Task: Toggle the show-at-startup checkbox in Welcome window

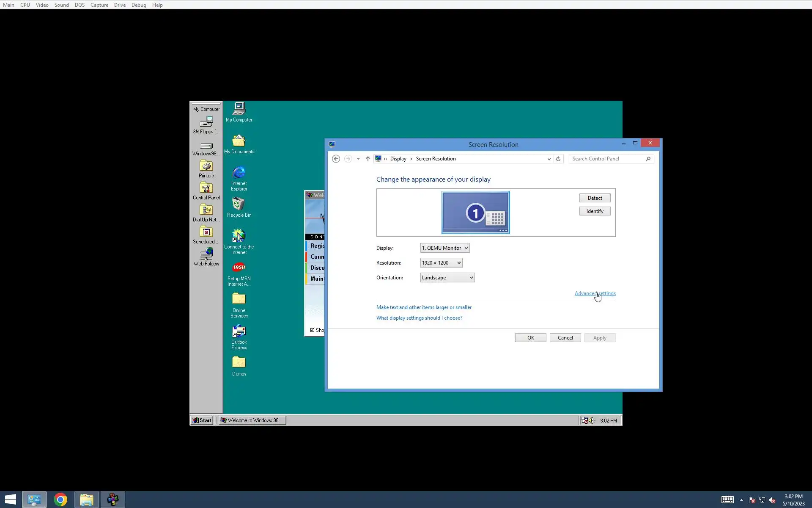Action: tap(313, 330)
